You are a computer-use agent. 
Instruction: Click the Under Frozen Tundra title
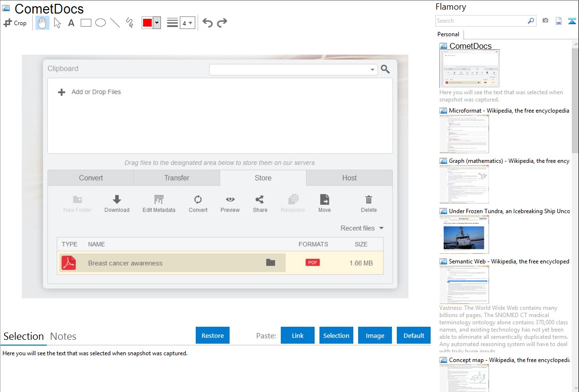[509, 211]
